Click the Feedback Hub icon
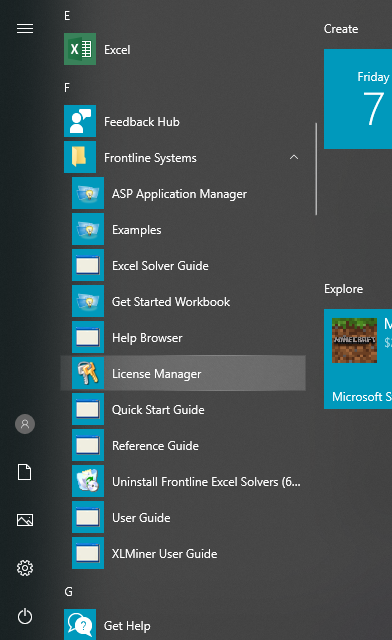Screen dimensions: 392x640 (80, 121)
